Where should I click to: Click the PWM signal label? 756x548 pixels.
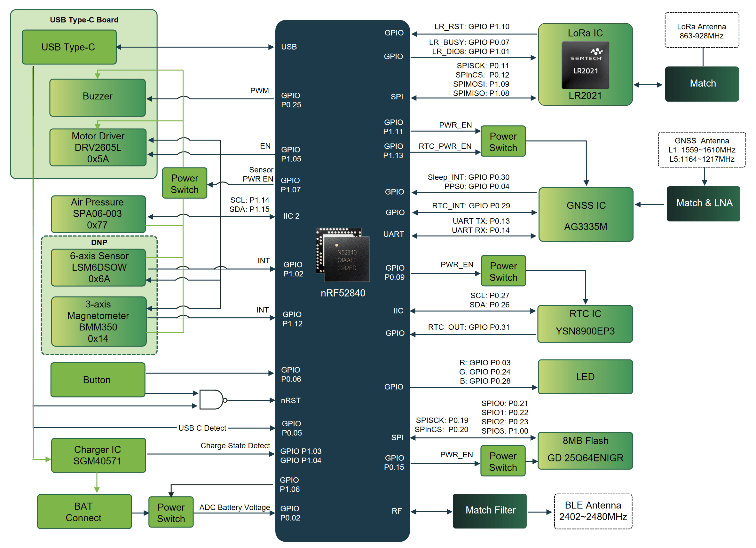(259, 91)
